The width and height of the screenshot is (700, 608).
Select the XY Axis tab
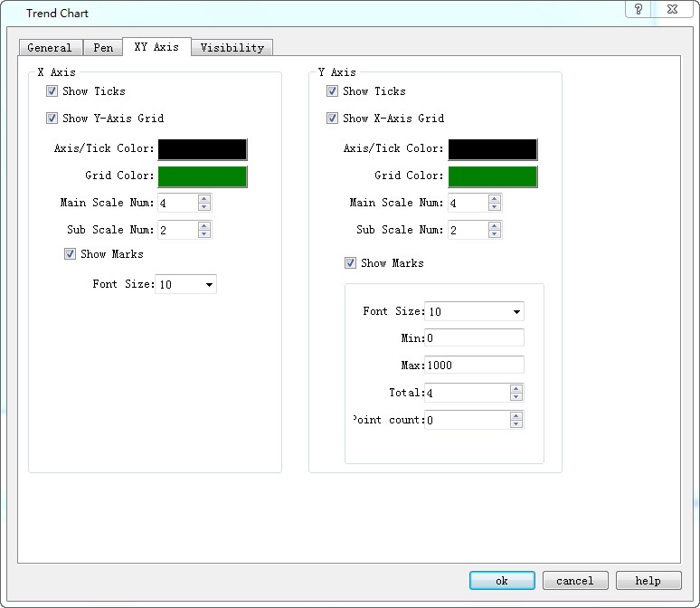[156, 47]
